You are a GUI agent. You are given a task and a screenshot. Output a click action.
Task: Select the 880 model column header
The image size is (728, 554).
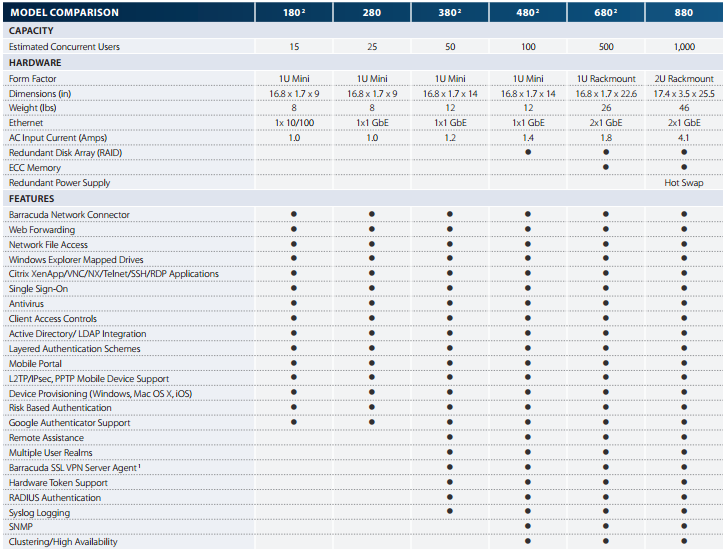coord(684,13)
